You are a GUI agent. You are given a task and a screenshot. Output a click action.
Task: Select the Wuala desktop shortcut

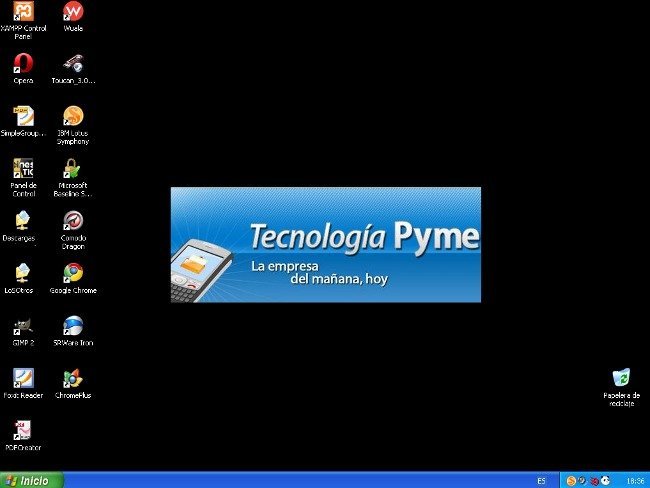pos(73,12)
